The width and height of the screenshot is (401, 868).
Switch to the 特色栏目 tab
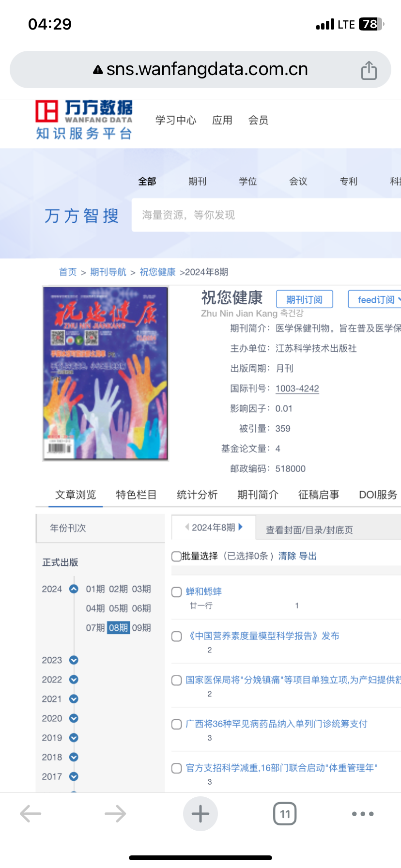136,495
